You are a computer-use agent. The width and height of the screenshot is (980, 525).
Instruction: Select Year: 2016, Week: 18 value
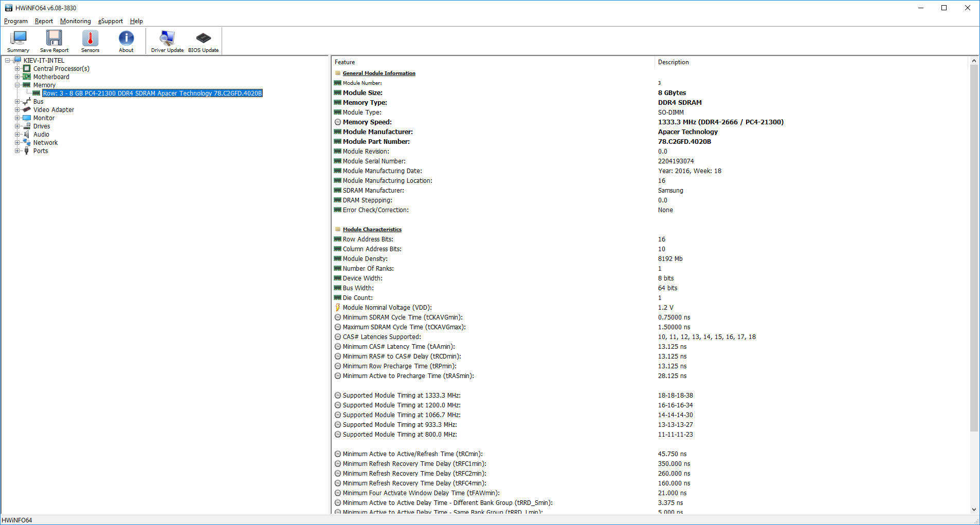[x=689, y=171]
